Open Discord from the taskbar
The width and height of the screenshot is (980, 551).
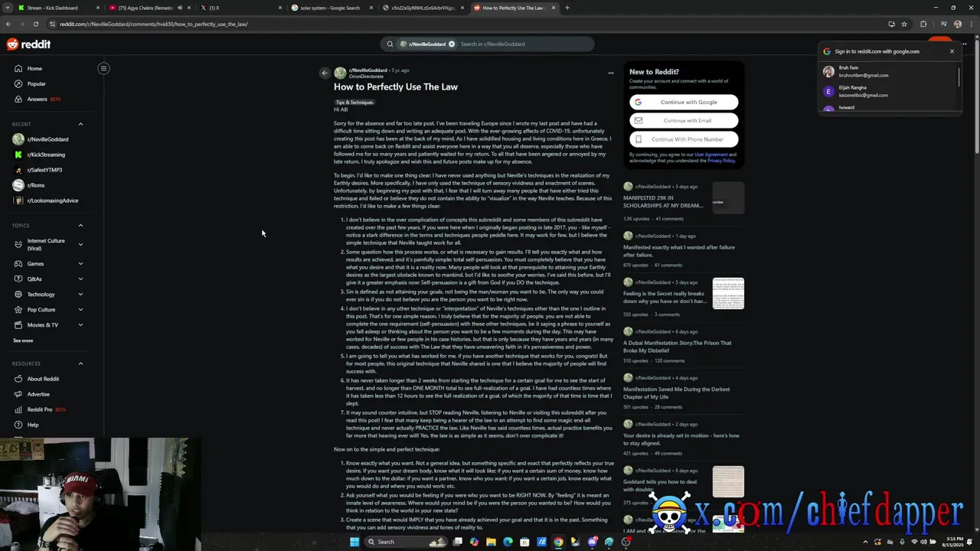(593, 542)
